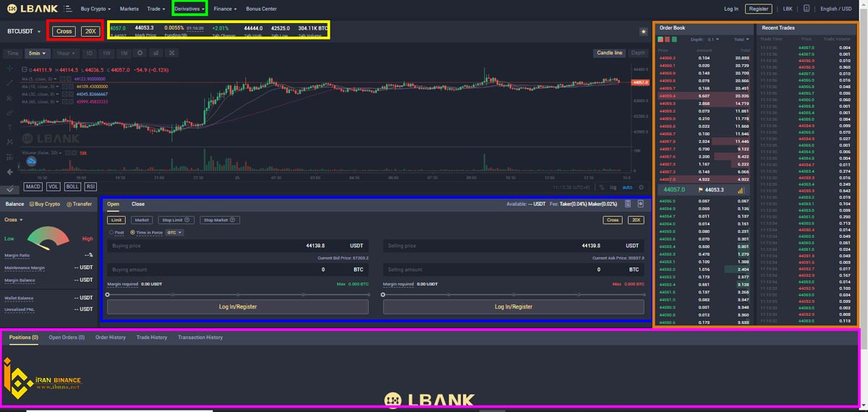Open chart settings gear icon

(x=140, y=53)
